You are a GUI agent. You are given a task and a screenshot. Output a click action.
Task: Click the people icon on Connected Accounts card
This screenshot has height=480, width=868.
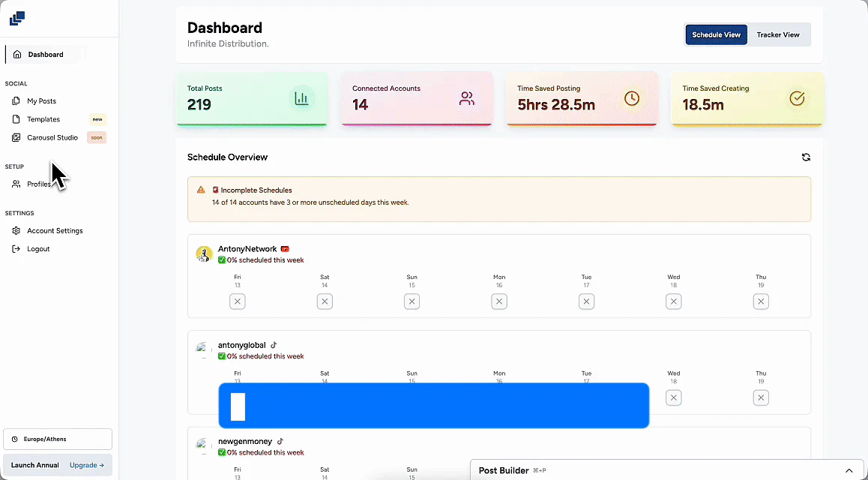[x=468, y=98]
